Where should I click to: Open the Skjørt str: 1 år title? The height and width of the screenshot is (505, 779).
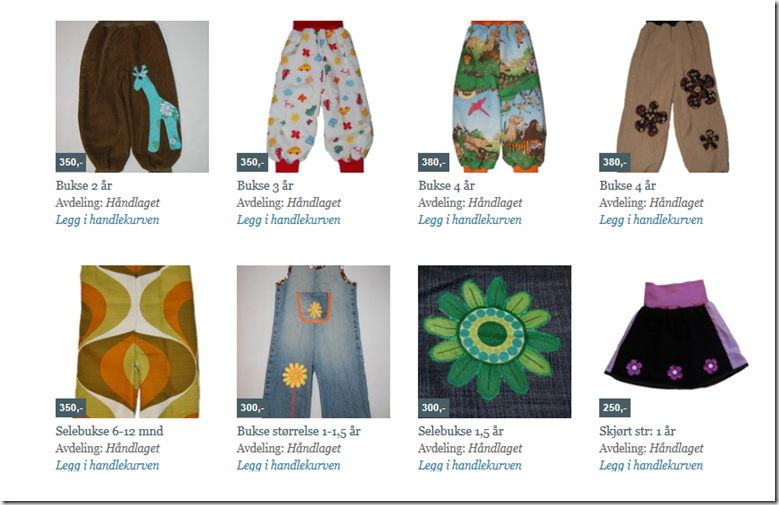coord(637,431)
